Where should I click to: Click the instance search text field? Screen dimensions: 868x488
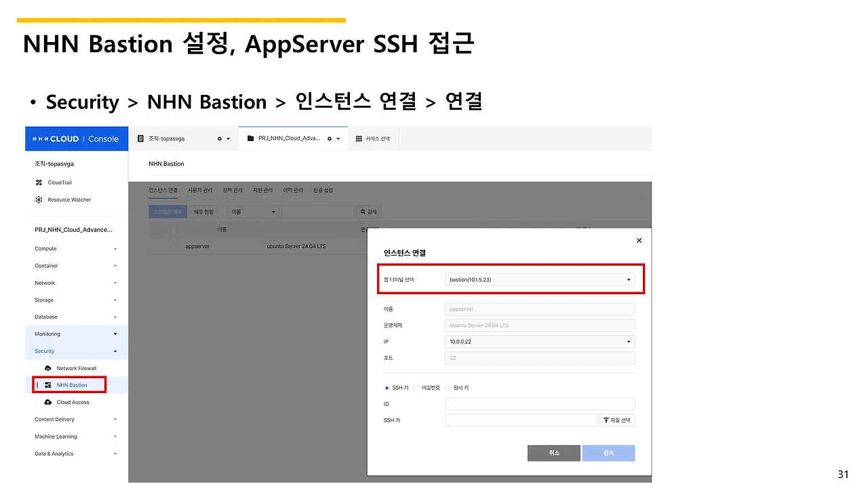[x=318, y=212]
